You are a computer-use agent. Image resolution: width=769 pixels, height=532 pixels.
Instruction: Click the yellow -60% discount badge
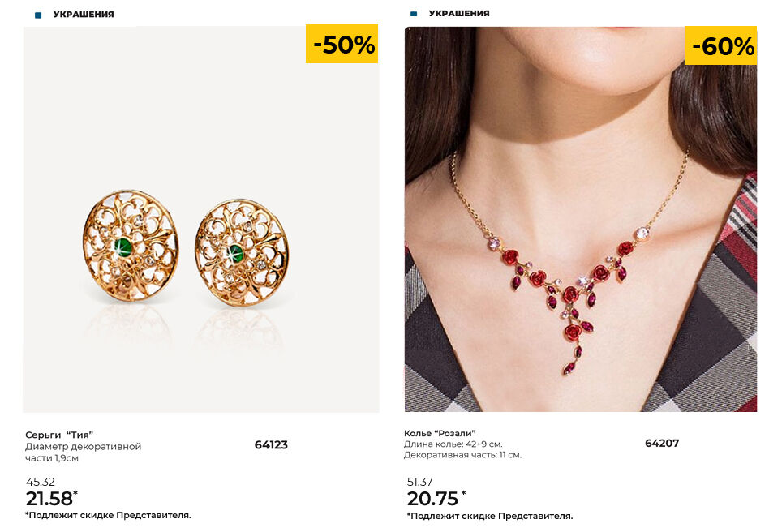click(721, 45)
